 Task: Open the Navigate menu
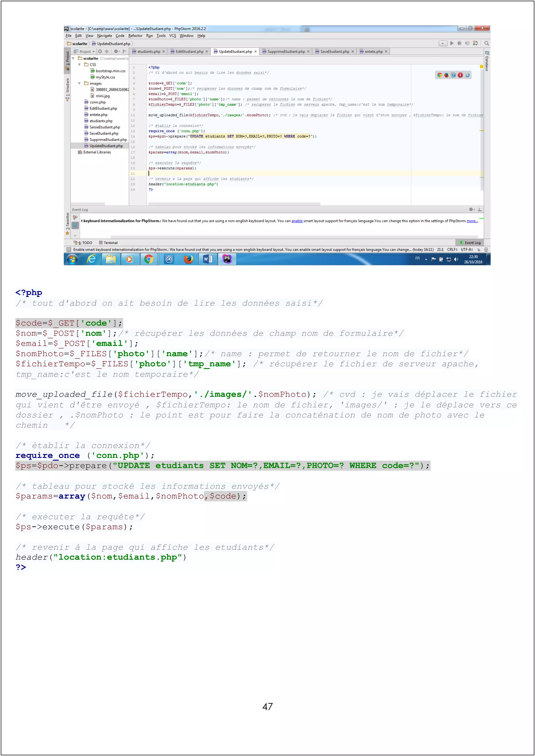coord(104,36)
